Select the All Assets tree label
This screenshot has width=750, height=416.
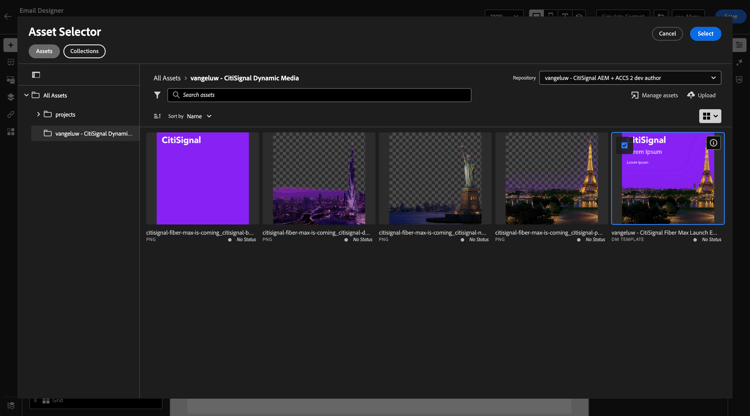55,95
